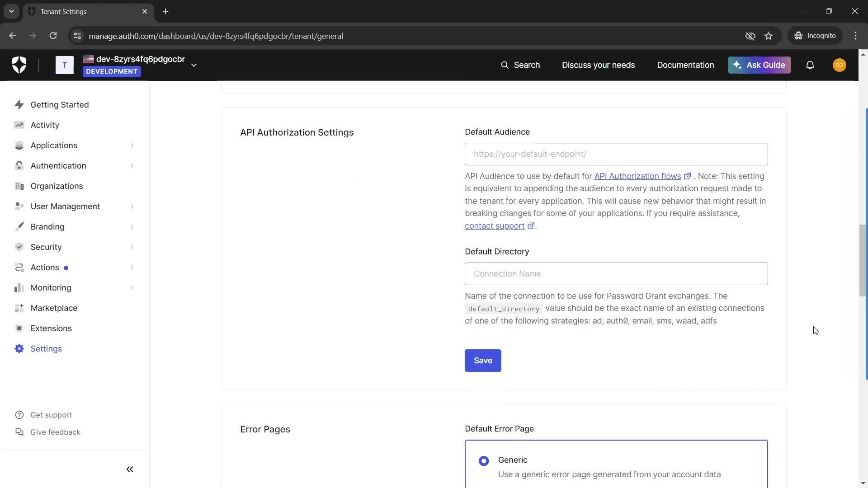
Task: Open the Give feedback link
Action: point(55,432)
